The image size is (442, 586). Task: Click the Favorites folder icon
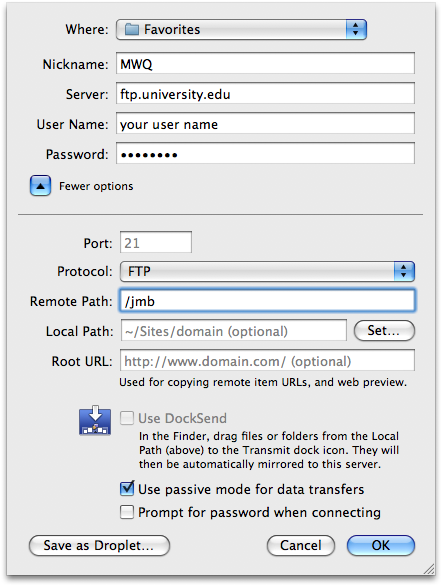(132, 29)
